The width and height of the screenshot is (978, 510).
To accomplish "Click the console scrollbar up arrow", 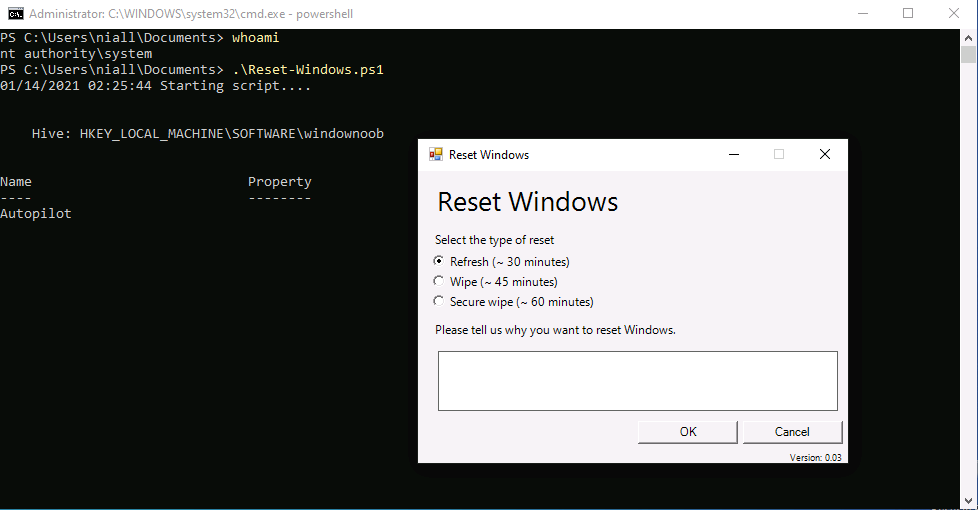I will point(968,37).
